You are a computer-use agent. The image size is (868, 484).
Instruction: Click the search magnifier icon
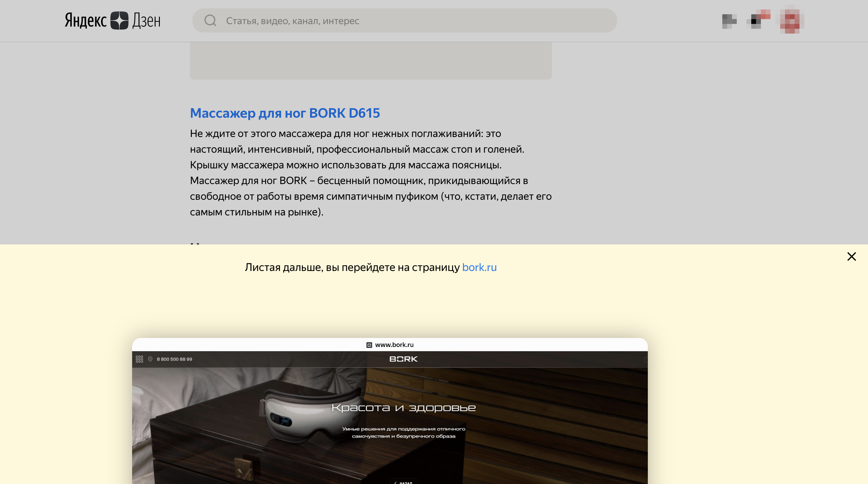pos(210,21)
